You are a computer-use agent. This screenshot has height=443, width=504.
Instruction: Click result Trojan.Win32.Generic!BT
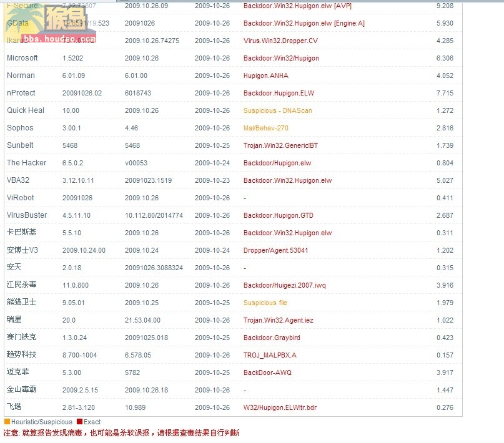coord(280,145)
